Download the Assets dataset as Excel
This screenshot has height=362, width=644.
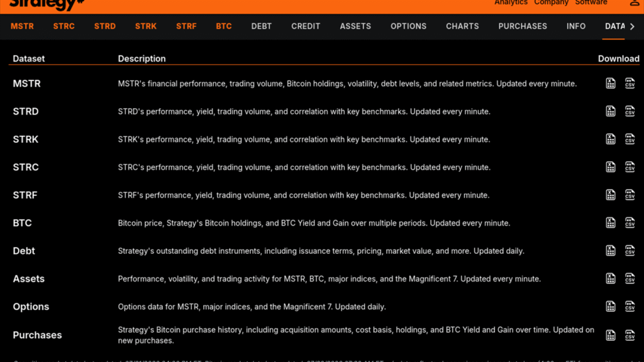click(x=610, y=278)
